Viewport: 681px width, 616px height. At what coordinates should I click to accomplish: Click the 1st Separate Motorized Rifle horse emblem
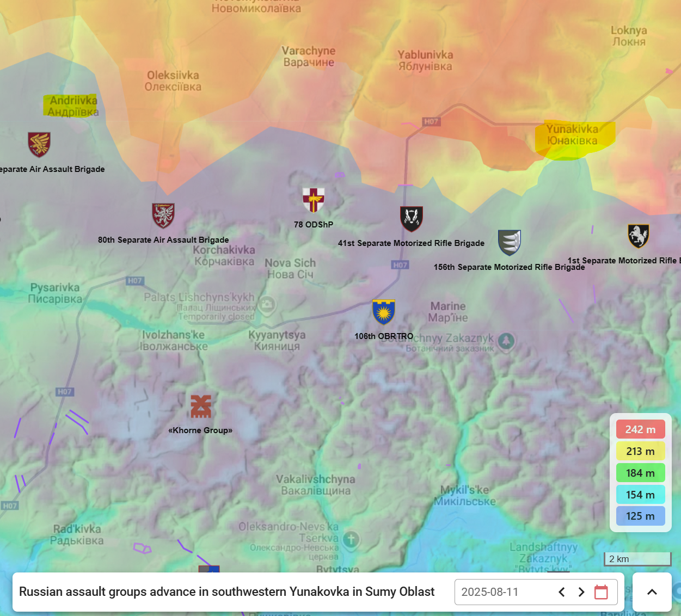(x=639, y=236)
